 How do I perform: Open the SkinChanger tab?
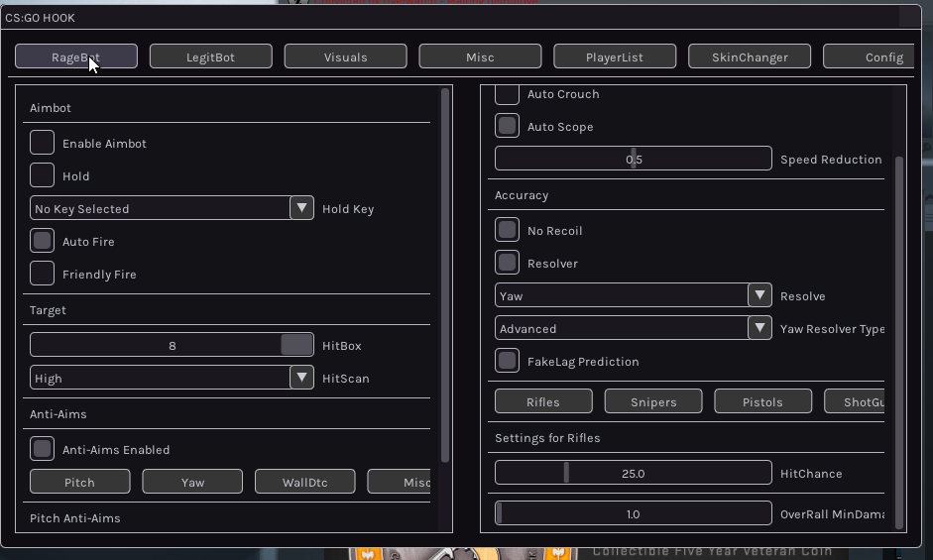(750, 56)
